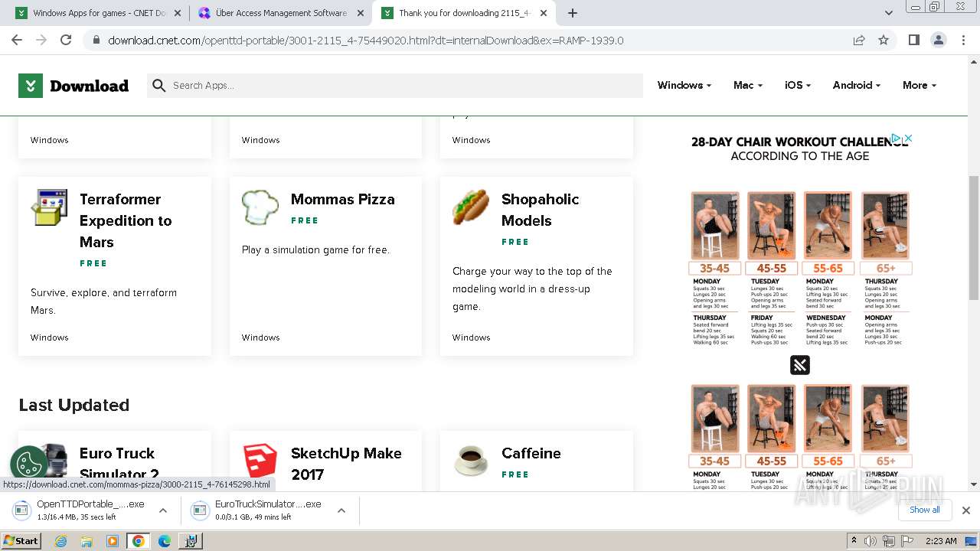The image size is (980, 551).
Task: Open the side panel icon in Chrome
Action: (913, 40)
